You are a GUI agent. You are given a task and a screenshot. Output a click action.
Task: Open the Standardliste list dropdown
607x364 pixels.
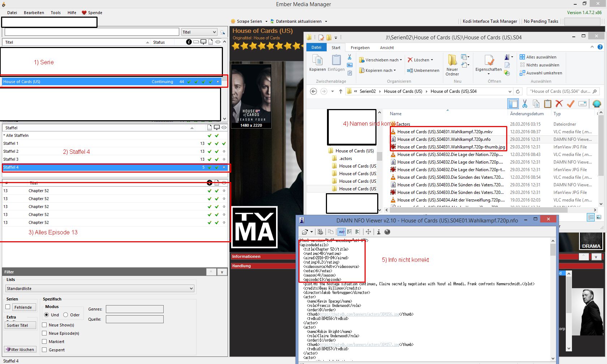(100, 289)
